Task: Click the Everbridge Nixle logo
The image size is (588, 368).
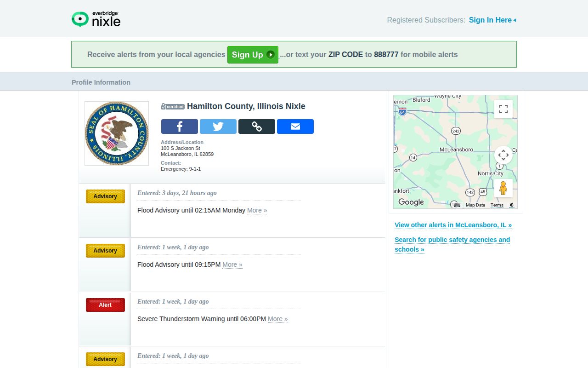Action: pyautogui.click(x=96, y=19)
